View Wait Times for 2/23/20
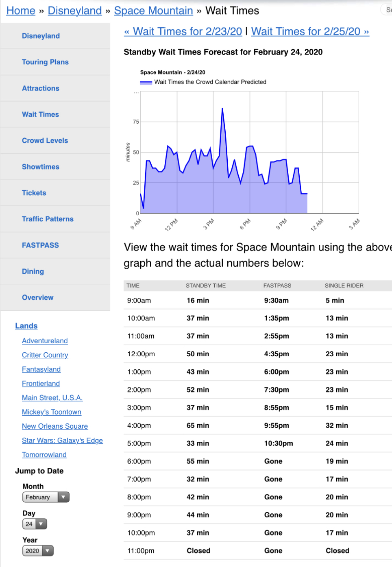 [x=183, y=32]
